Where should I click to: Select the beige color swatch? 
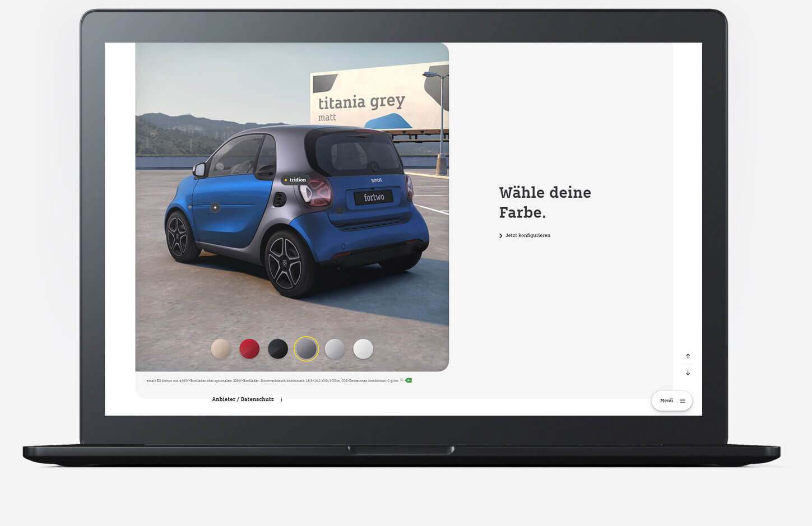(221, 349)
